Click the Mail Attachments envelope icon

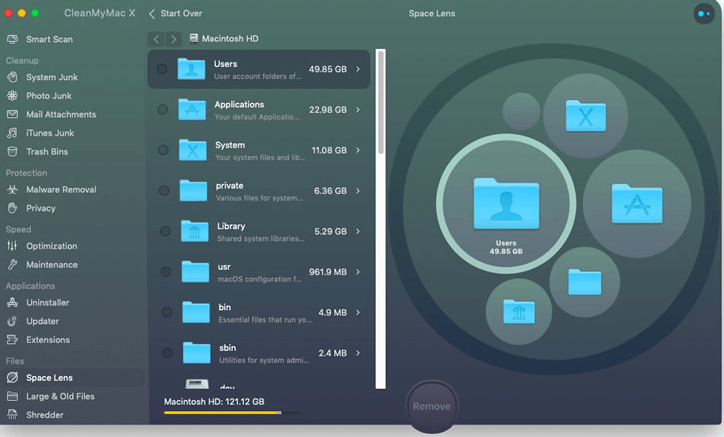(x=12, y=114)
